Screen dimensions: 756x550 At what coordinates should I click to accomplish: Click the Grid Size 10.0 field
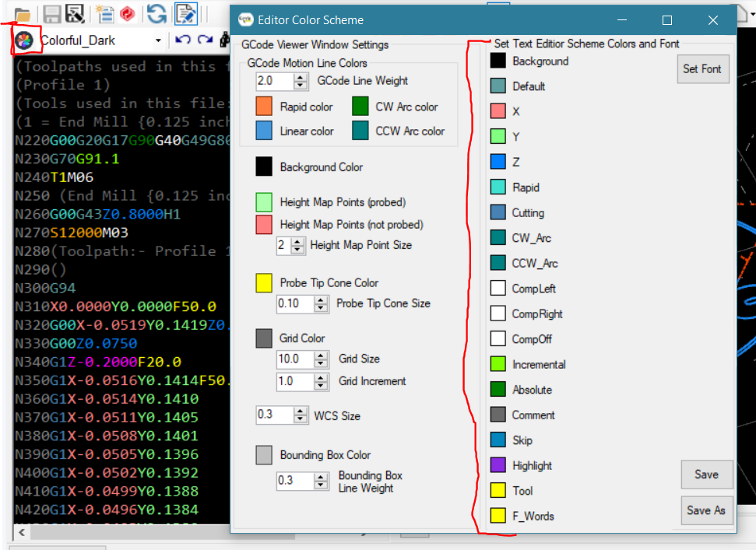[x=295, y=359]
